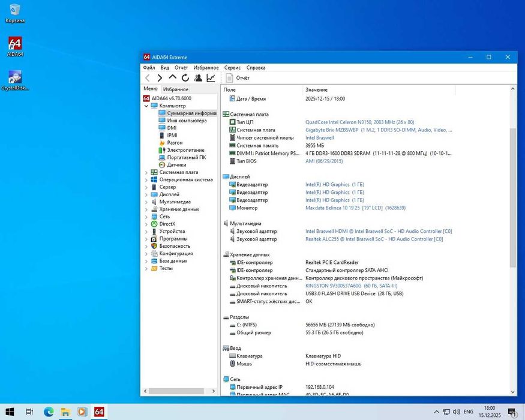This screenshot has width=525, height=420.
Task: Select the Датчики sensor item
Action: click(x=176, y=165)
